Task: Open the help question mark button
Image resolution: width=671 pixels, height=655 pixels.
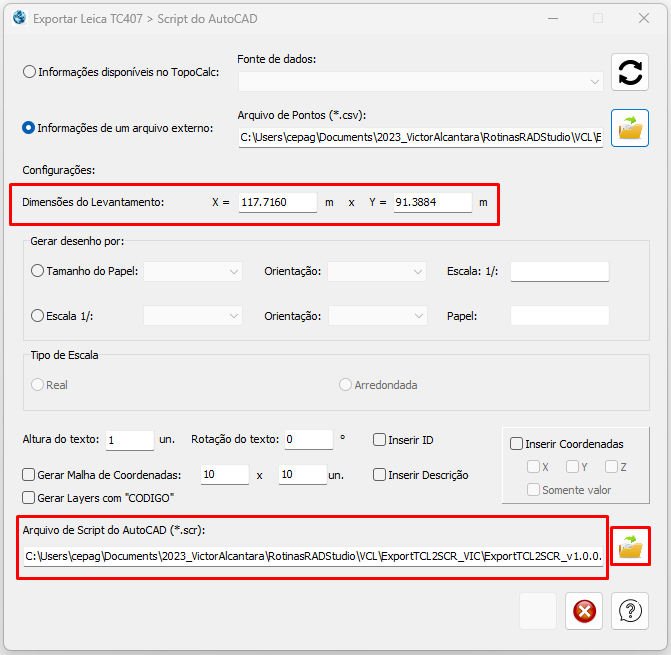Action: coord(630,611)
